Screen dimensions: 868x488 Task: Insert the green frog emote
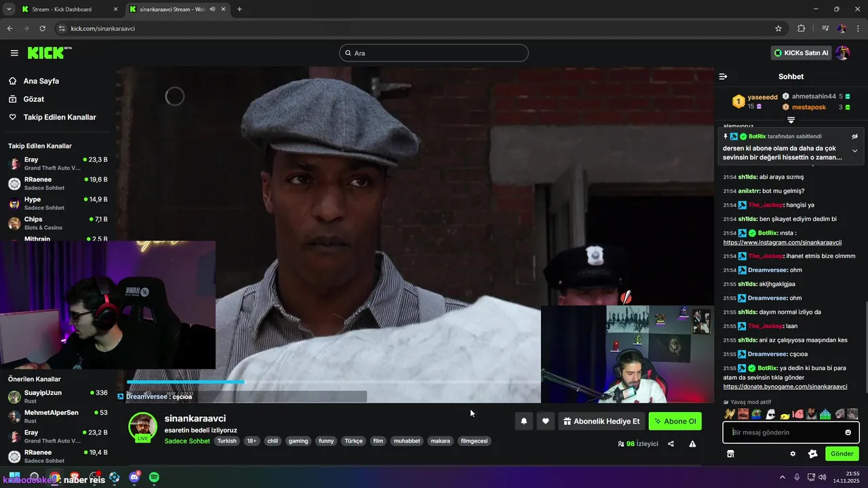(757, 413)
